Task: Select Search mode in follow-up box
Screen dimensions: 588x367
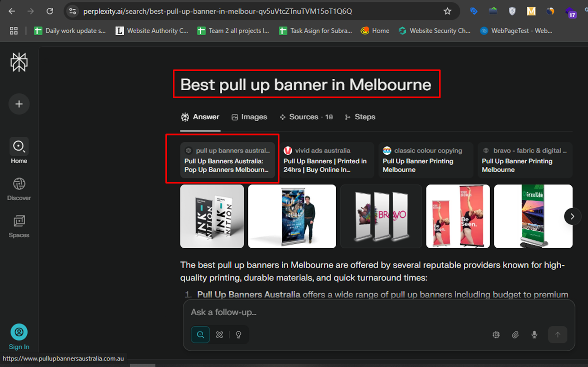Action: (x=200, y=335)
